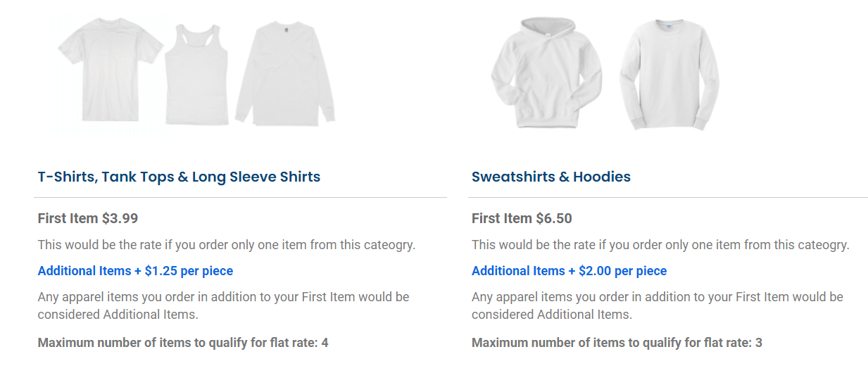Click the Additional Items + $1.25 per piece link
Image resolution: width=868 pixels, height=366 pixels.
pyautogui.click(x=135, y=271)
